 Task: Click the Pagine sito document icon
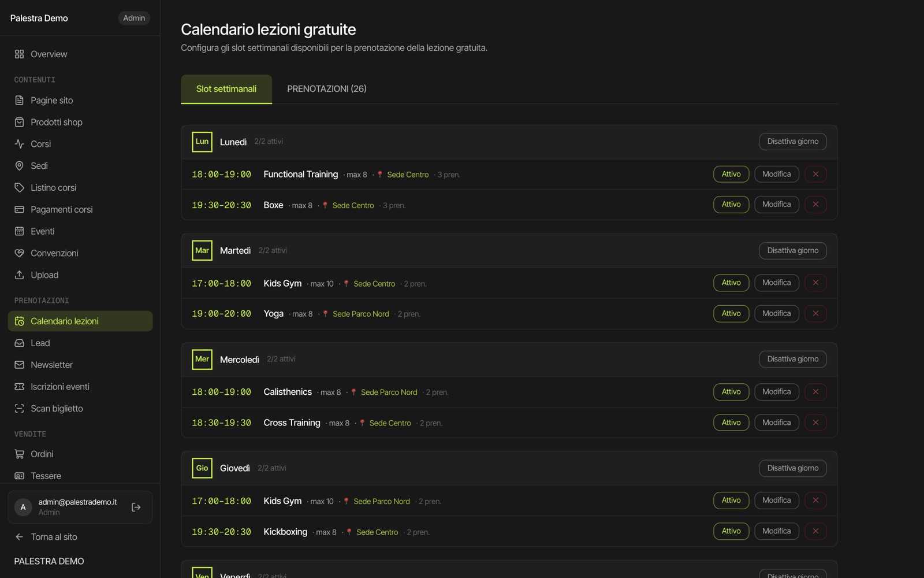19,101
